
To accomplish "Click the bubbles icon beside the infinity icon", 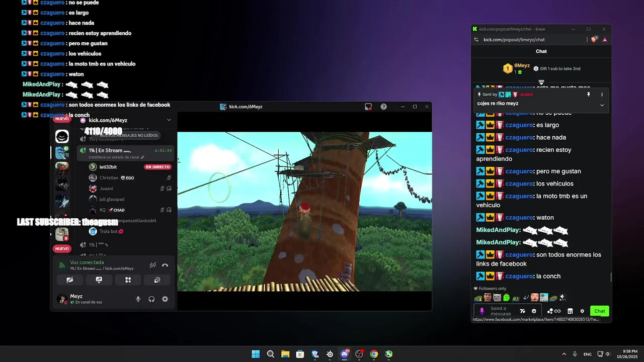I will 550,311.
